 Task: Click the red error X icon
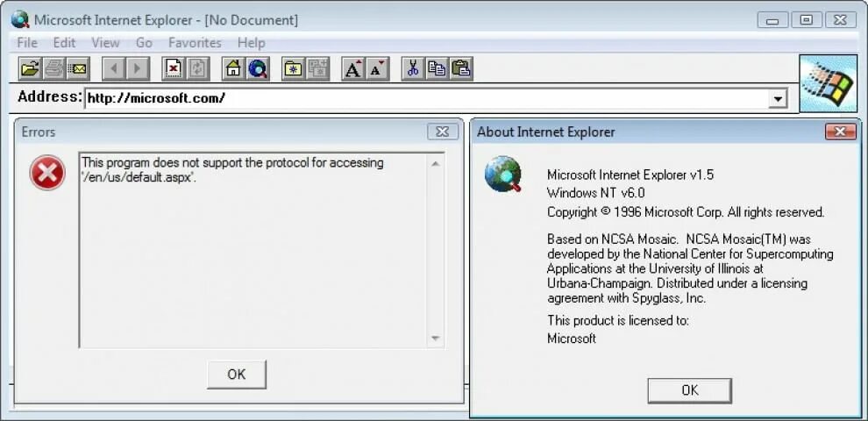[x=47, y=172]
